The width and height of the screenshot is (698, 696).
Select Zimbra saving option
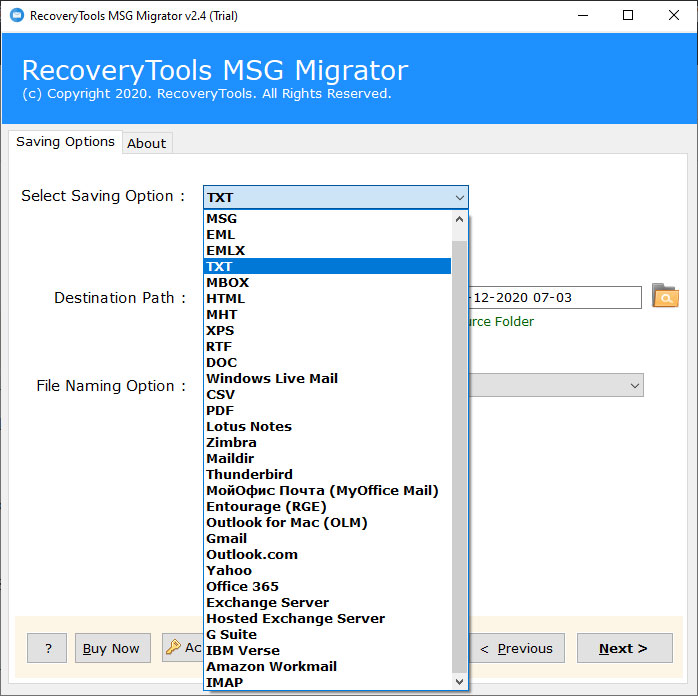(x=327, y=443)
